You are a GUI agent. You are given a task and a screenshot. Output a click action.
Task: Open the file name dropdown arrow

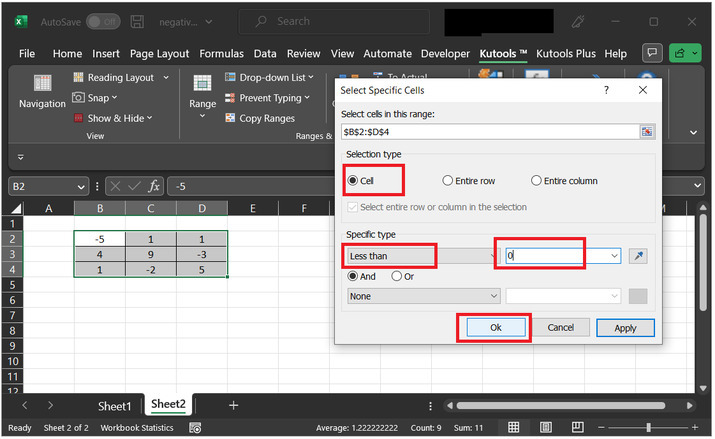[209, 21]
